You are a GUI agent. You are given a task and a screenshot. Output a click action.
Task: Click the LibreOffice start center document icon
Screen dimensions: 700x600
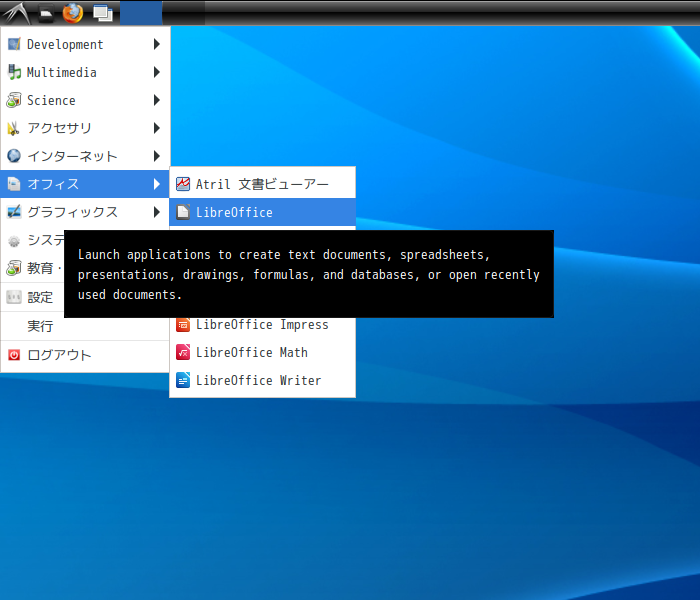[x=183, y=212]
